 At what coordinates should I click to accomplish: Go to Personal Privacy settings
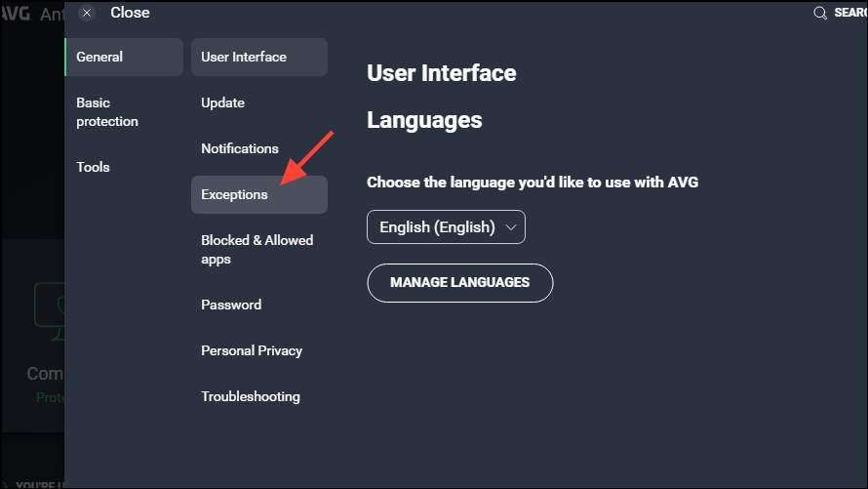252,350
